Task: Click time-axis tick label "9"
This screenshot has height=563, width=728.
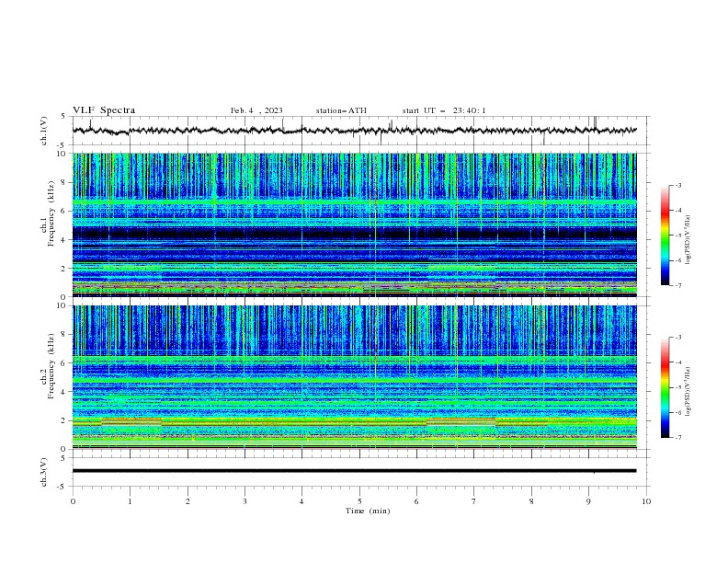Action: click(x=588, y=501)
